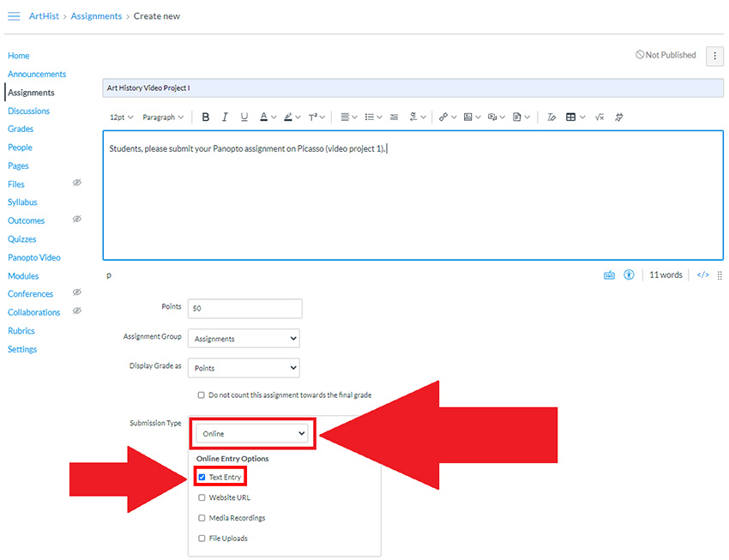Toggle underline formatting in editor toolbar
The image size is (729, 560).
tap(244, 117)
